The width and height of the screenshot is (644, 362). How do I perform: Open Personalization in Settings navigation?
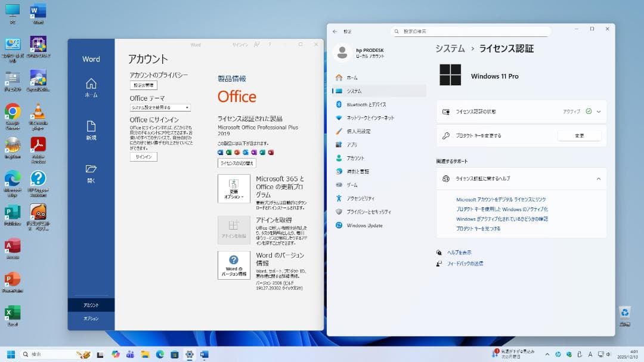pyautogui.click(x=379, y=131)
